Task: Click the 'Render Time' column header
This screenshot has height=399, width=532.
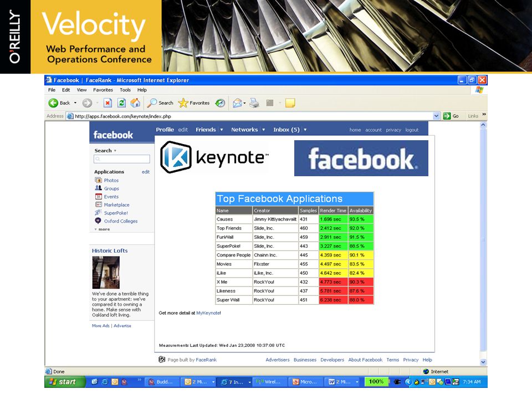Action: tap(333, 211)
